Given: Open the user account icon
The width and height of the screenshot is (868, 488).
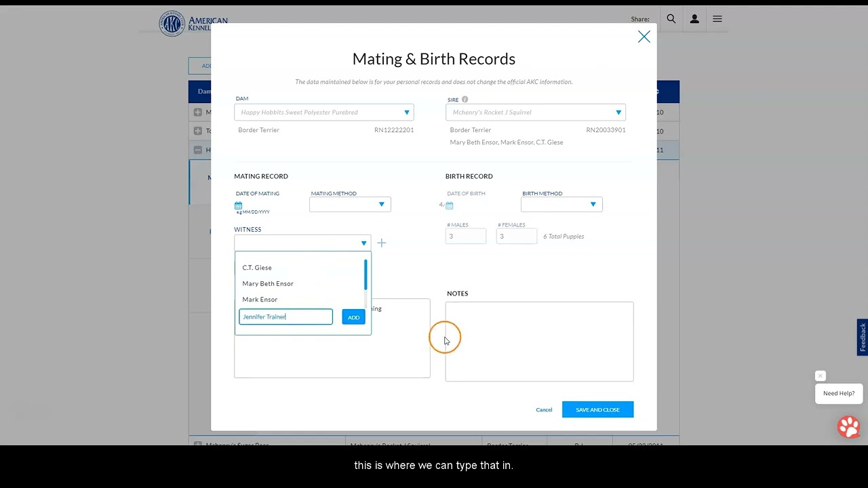Looking at the screenshot, I should pyautogui.click(x=694, y=19).
